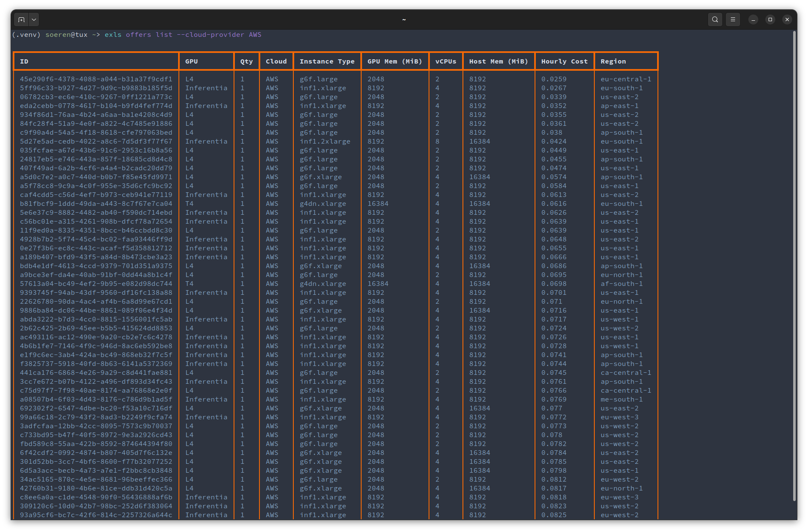
Task: Click the Hourly Cost column header
Action: 564,61
